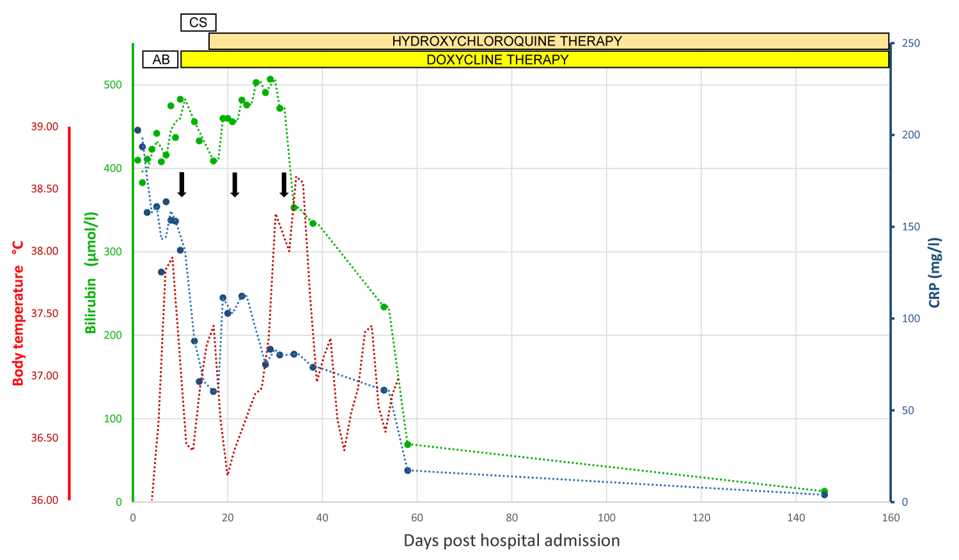Click the CRP (mg/l) axis title
959x560 pixels.
(934, 273)
